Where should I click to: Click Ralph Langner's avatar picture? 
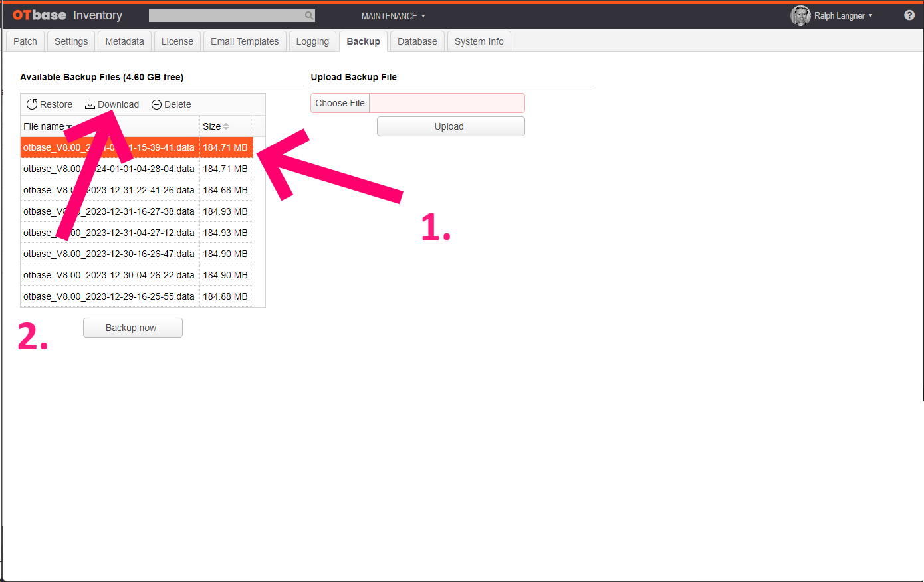pos(800,15)
